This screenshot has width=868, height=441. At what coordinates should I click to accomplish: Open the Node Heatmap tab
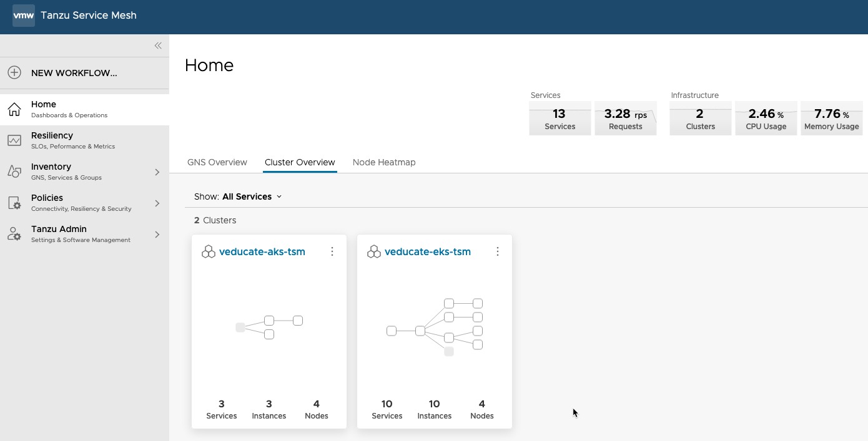coord(384,162)
